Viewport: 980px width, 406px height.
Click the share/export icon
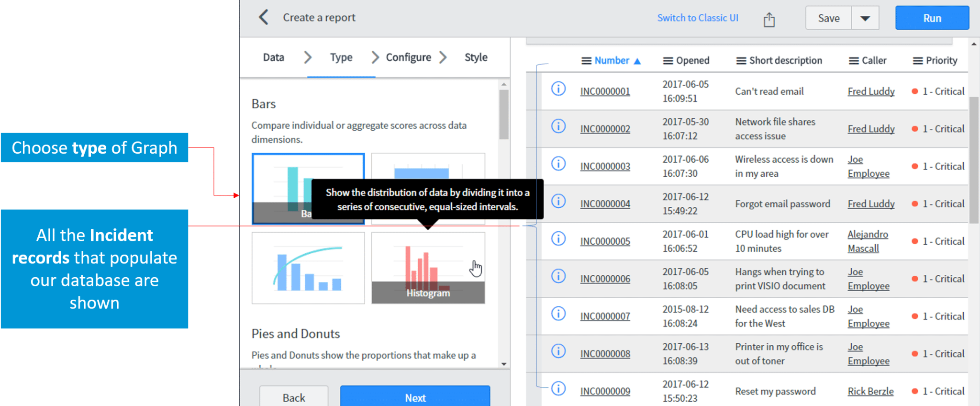(x=769, y=20)
